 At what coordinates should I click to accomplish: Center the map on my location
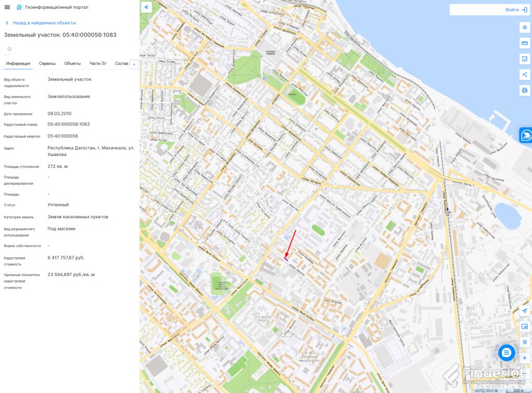(x=524, y=311)
